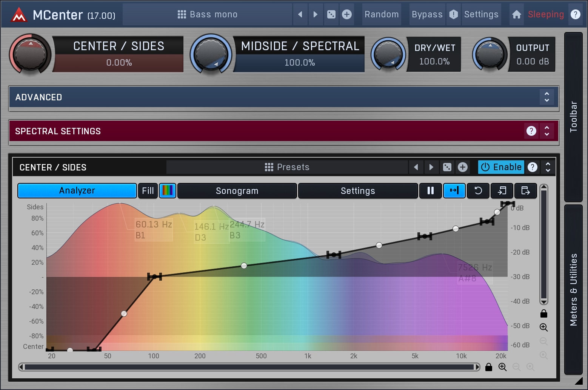Switch to the Sonogram tab
588x390 pixels.
[x=237, y=191]
